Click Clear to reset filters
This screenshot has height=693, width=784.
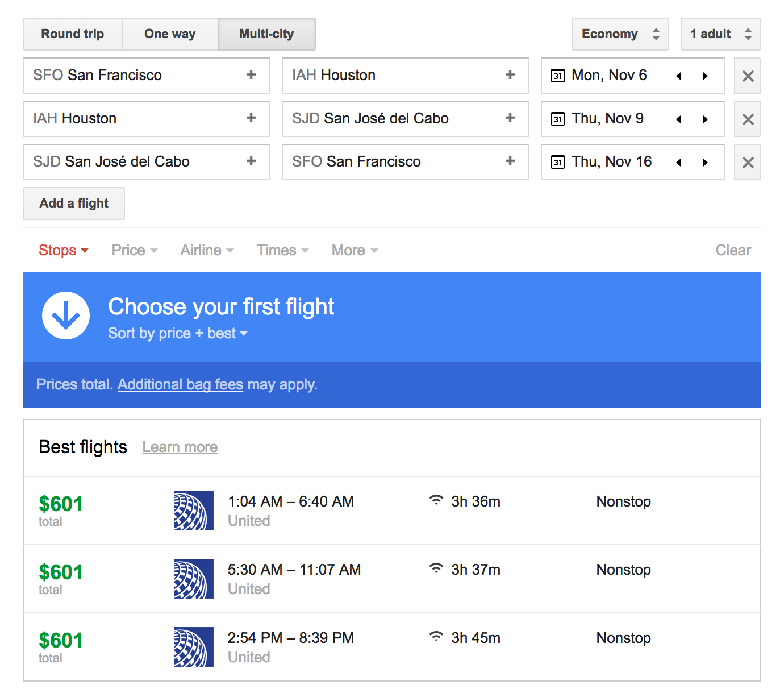[x=733, y=250]
